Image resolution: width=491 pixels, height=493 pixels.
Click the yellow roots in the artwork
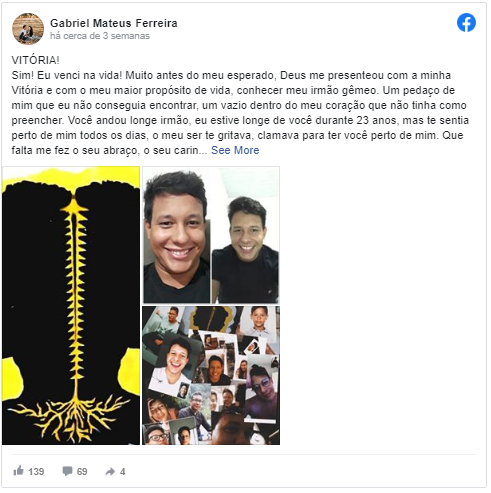click(x=72, y=417)
